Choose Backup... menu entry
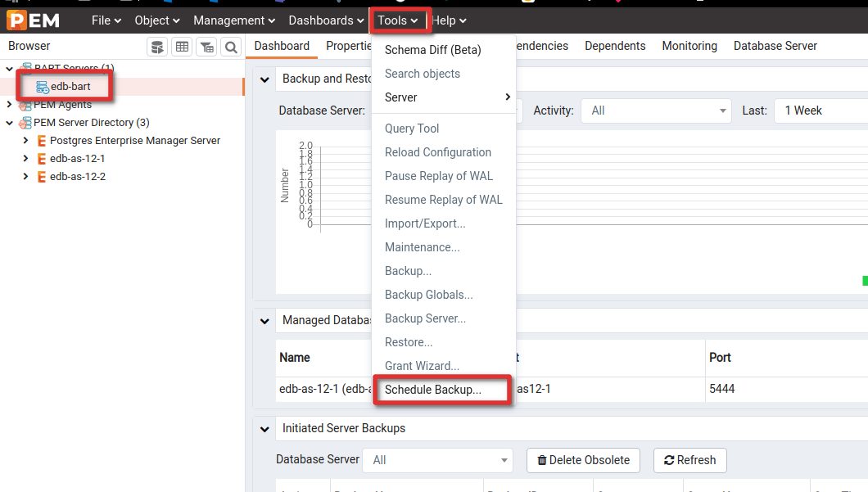 [443, 271]
